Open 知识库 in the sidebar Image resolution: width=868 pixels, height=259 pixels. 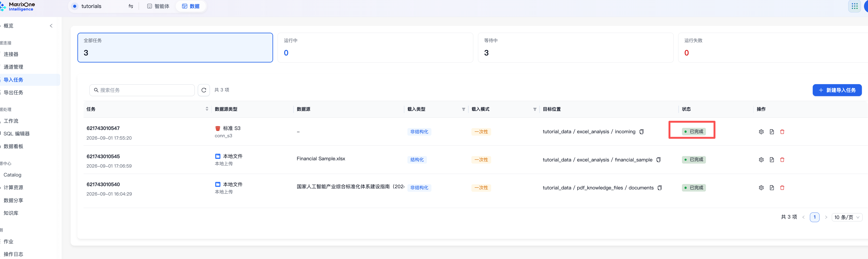[x=11, y=213]
